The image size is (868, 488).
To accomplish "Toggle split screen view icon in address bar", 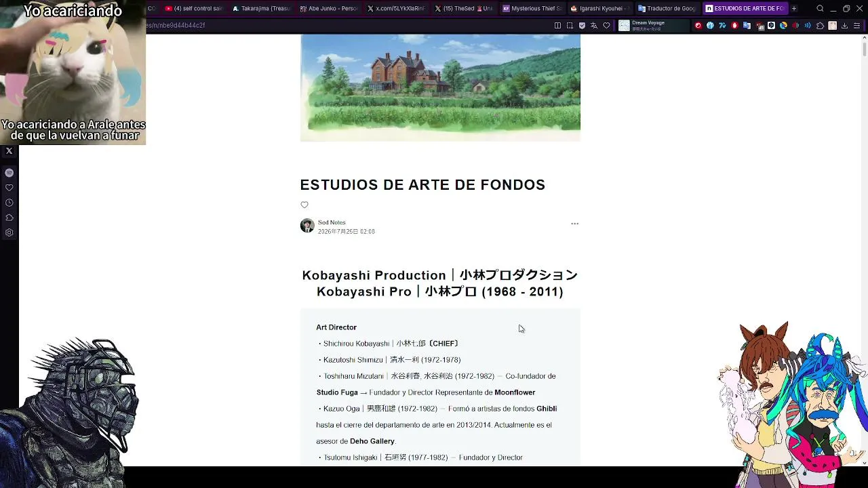I will click(x=557, y=26).
